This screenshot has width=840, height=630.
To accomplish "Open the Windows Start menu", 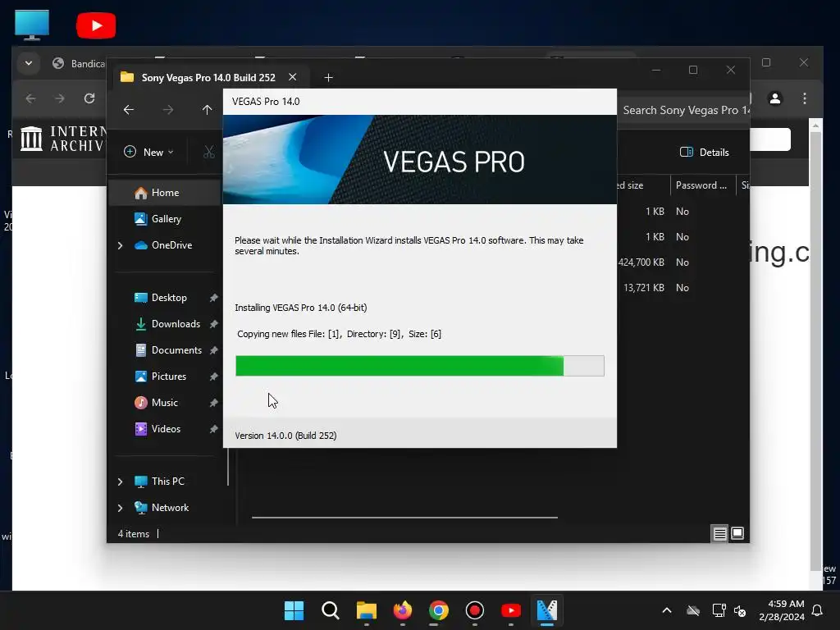I will click(x=294, y=610).
